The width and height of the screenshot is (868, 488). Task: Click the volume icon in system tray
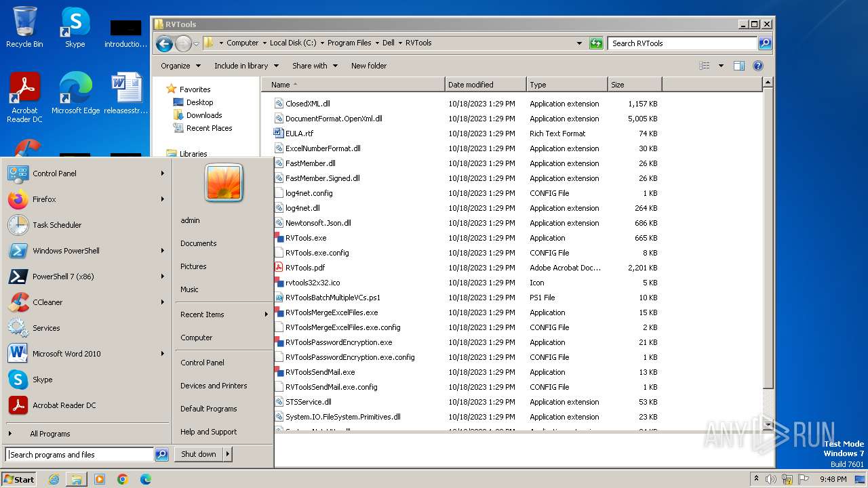pos(771,479)
